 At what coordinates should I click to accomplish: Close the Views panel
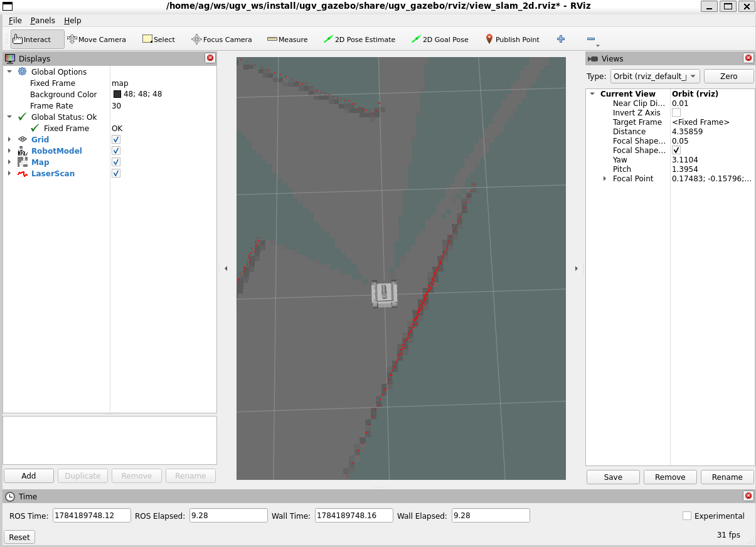click(x=748, y=58)
